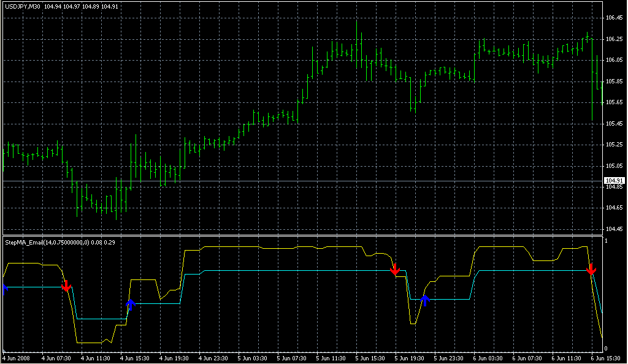Click the indicator scale value 0 at bottom right
Image resolution: width=628 pixels, height=364 pixels.
607,348
